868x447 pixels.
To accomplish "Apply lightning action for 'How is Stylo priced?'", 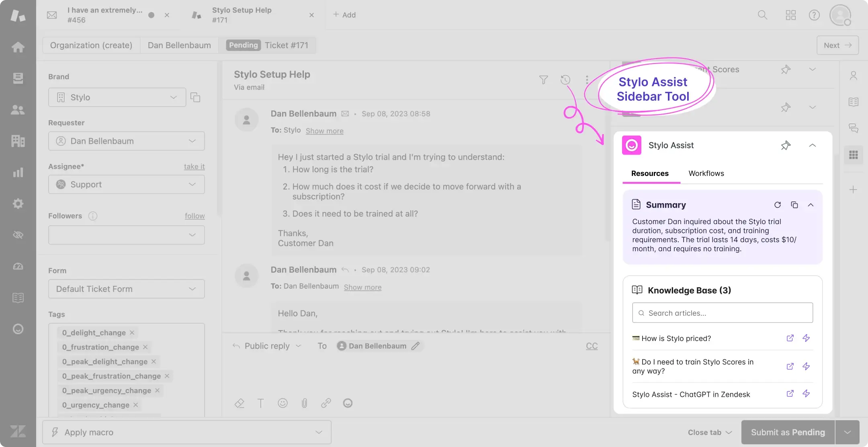I will (x=806, y=338).
